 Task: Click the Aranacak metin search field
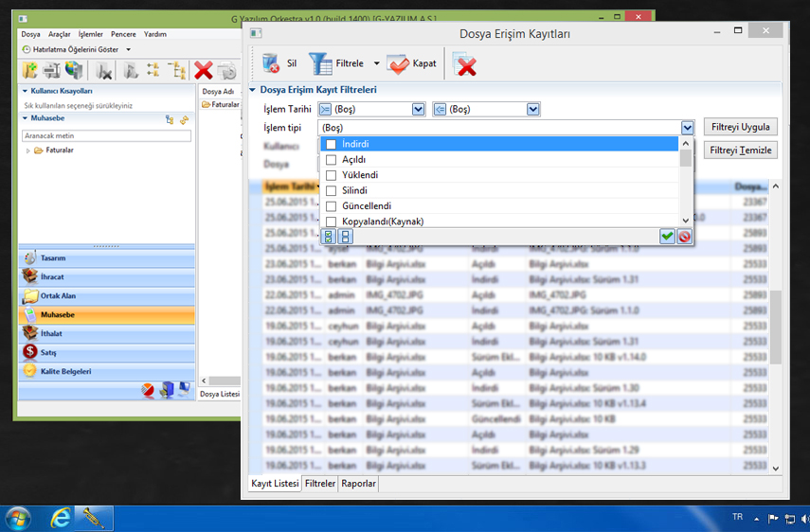click(106, 136)
